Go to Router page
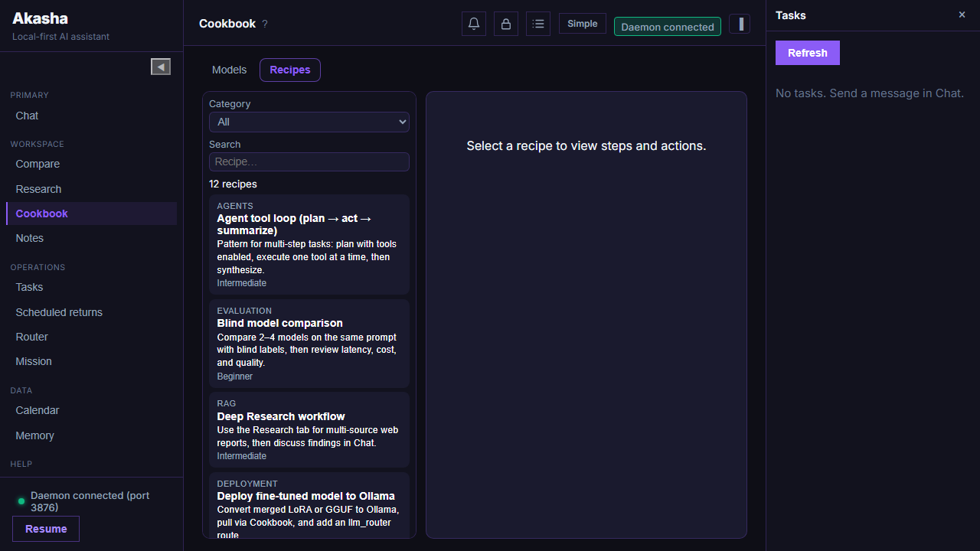Image resolution: width=980 pixels, height=551 pixels. pos(91,337)
